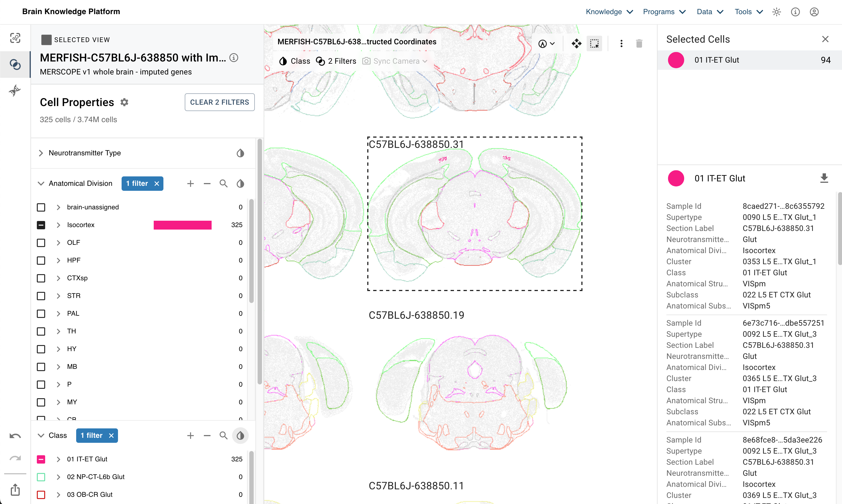Select the rectangular selection tool
Viewport: 842px width, 504px height.
[x=594, y=43]
